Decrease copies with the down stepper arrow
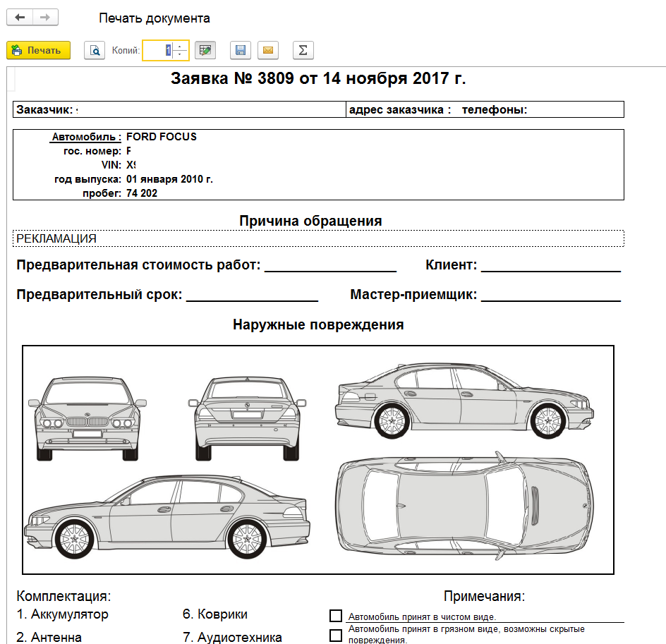 pos(181,54)
